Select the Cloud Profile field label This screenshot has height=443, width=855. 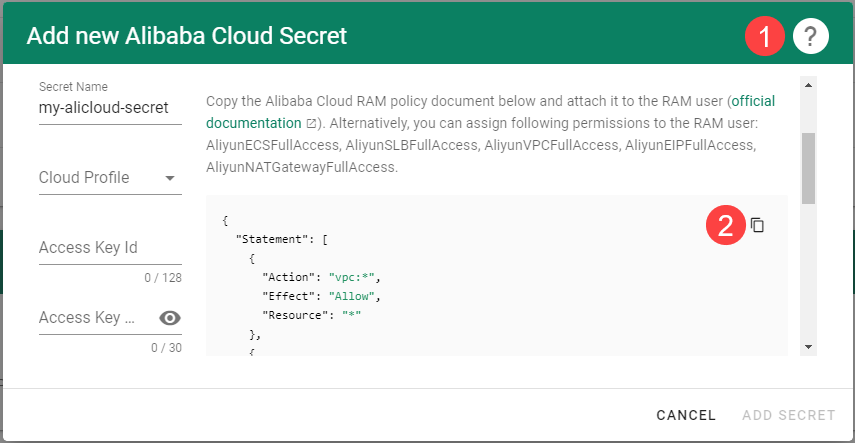click(84, 178)
